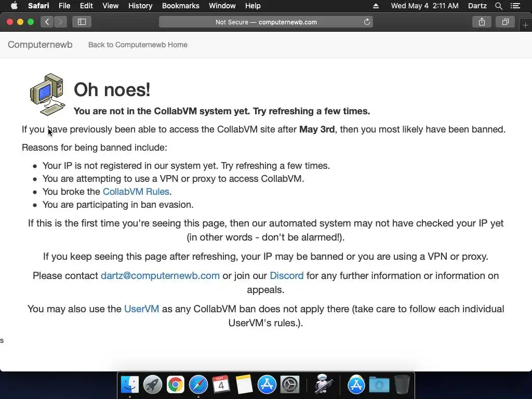The image size is (532, 399).
Task: Open the CollabVM Rules link
Action: [x=136, y=192]
